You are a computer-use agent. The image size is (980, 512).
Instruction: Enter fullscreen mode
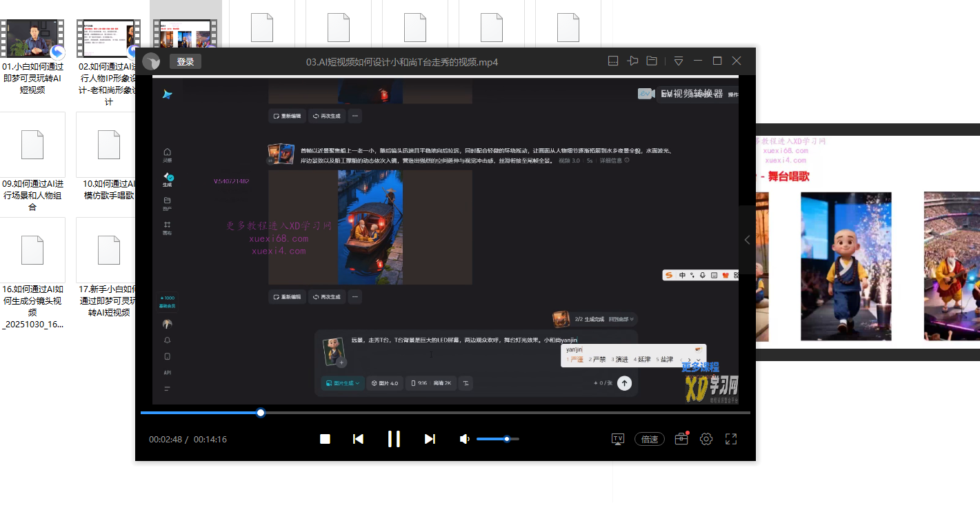coord(731,439)
